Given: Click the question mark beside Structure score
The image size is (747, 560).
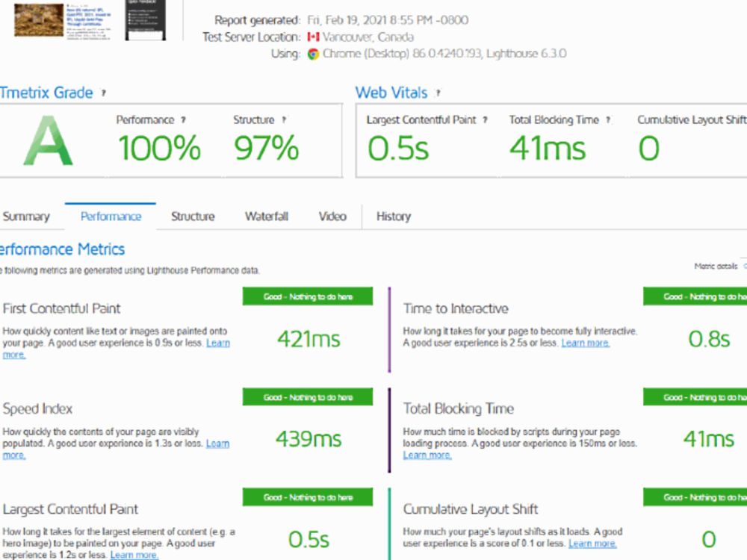Looking at the screenshot, I should (284, 120).
